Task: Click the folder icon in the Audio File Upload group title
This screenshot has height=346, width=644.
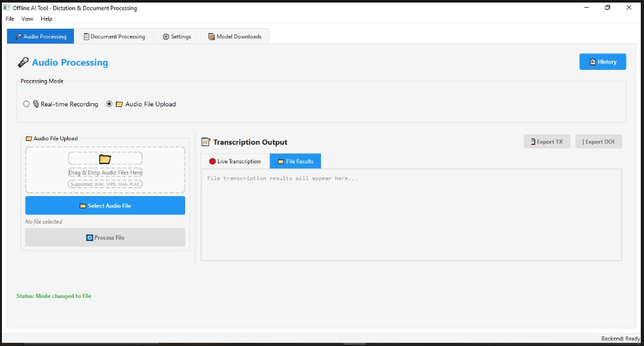Action: click(x=29, y=139)
